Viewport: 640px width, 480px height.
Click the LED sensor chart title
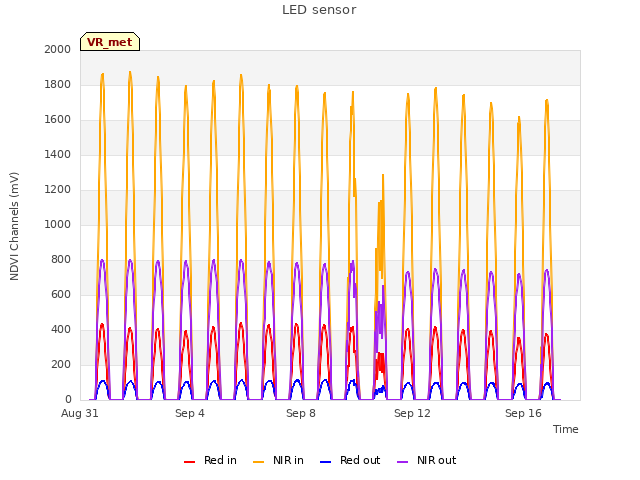[x=319, y=10]
